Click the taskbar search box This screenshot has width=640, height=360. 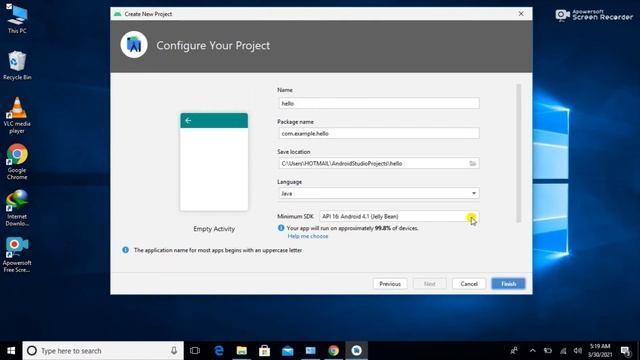coord(103,351)
